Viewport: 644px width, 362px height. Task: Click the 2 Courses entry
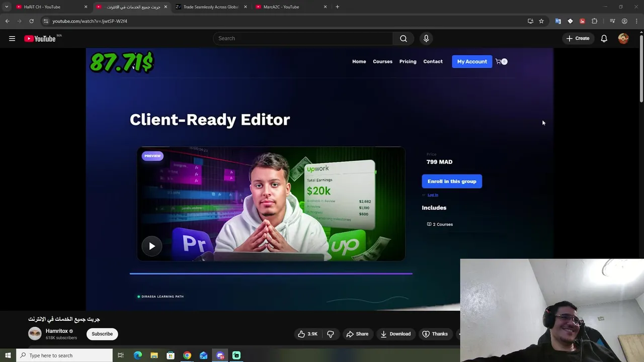(440, 224)
